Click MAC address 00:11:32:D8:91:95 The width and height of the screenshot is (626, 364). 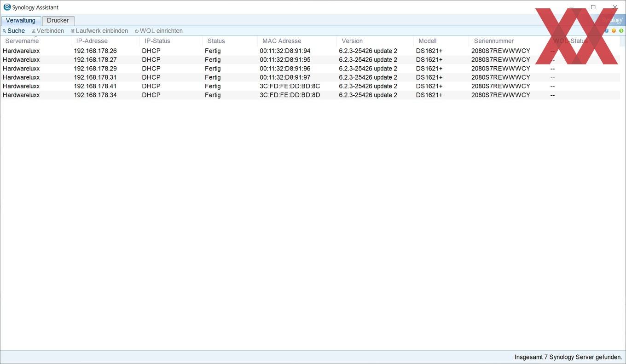tap(285, 60)
